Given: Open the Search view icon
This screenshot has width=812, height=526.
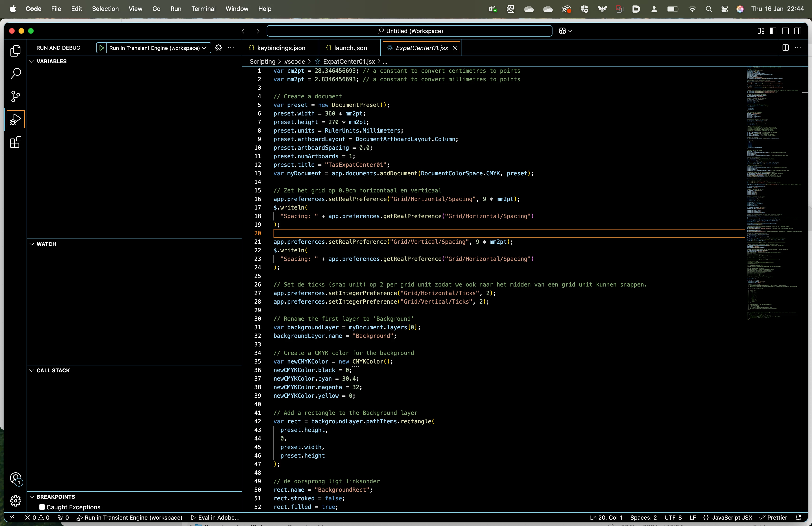Looking at the screenshot, I should click(x=15, y=73).
